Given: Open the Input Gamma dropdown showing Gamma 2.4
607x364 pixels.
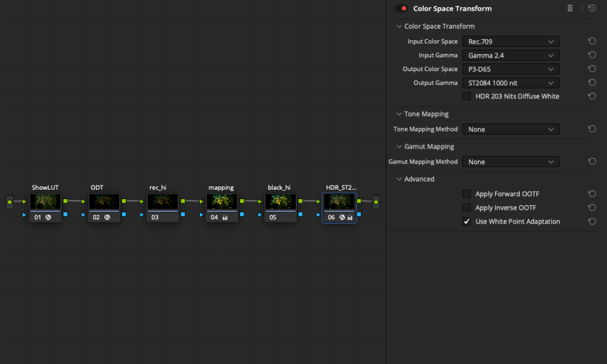Looking at the screenshot, I should 510,55.
